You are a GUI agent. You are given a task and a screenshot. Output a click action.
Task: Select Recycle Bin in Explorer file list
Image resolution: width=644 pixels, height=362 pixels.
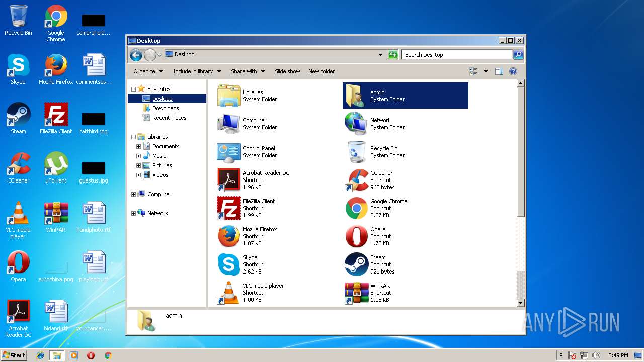pyautogui.click(x=375, y=152)
